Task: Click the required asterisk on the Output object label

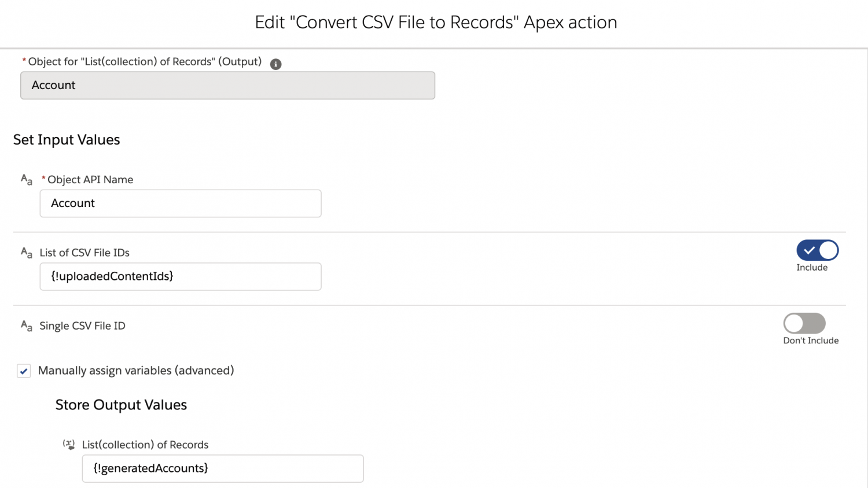Action: point(24,60)
